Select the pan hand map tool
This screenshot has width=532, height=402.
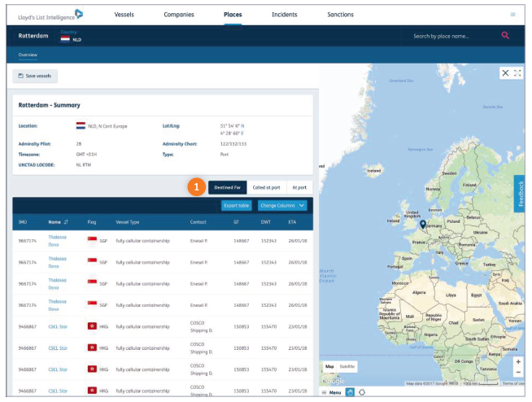pos(350,392)
